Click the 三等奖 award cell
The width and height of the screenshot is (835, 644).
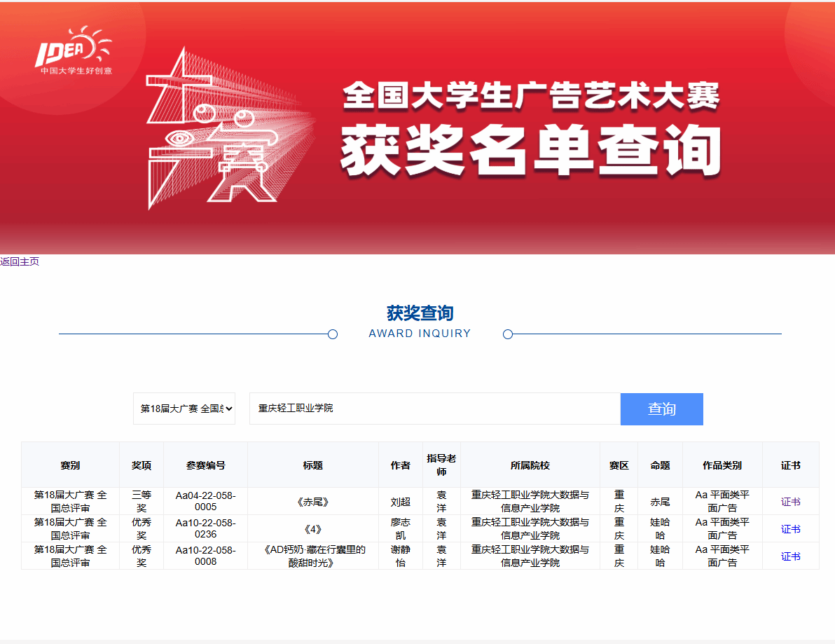[x=141, y=501]
